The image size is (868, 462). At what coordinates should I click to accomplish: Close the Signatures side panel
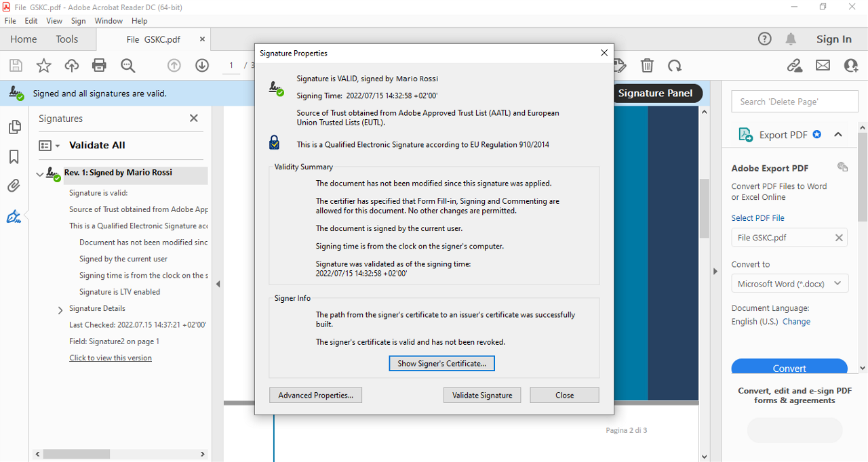(194, 119)
